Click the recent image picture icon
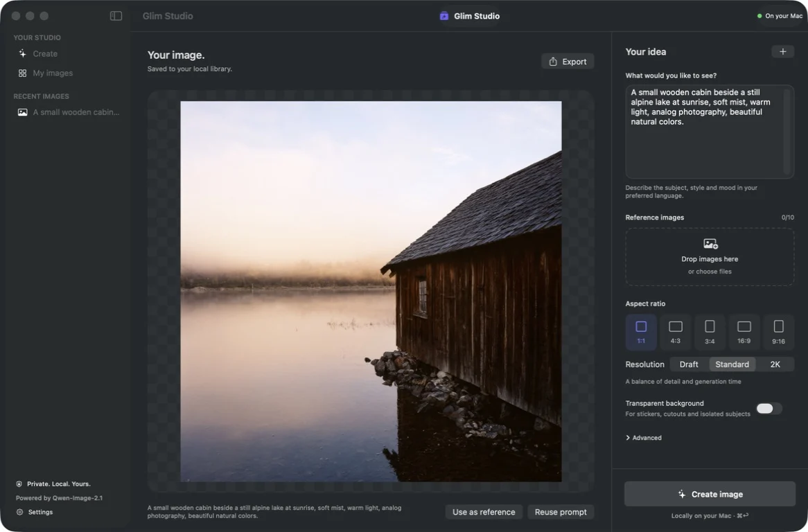The height and width of the screenshot is (532, 808). tap(23, 112)
